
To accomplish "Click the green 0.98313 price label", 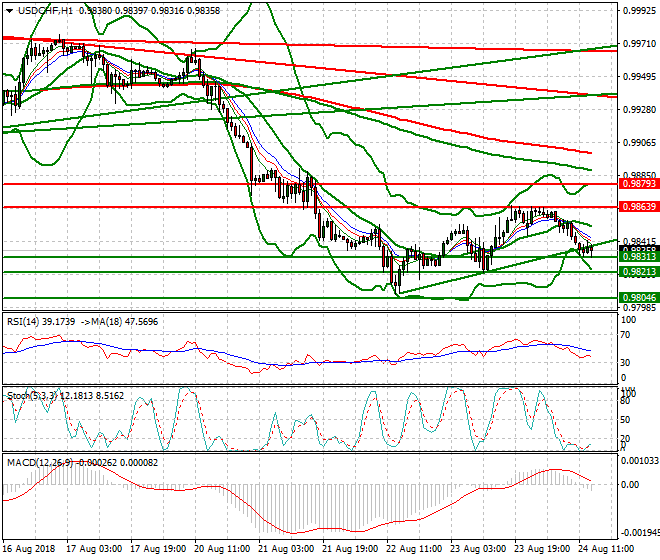I will coord(639,257).
